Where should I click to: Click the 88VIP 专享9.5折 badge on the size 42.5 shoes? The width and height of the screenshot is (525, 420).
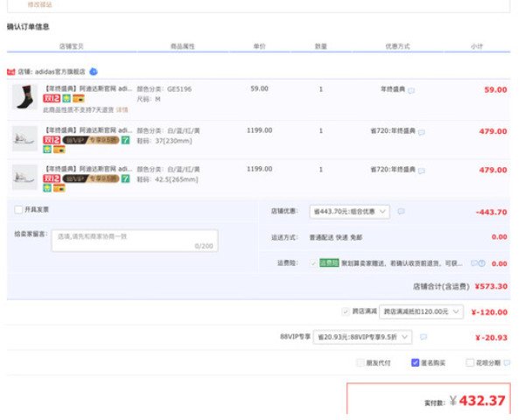click(x=91, y=178)
